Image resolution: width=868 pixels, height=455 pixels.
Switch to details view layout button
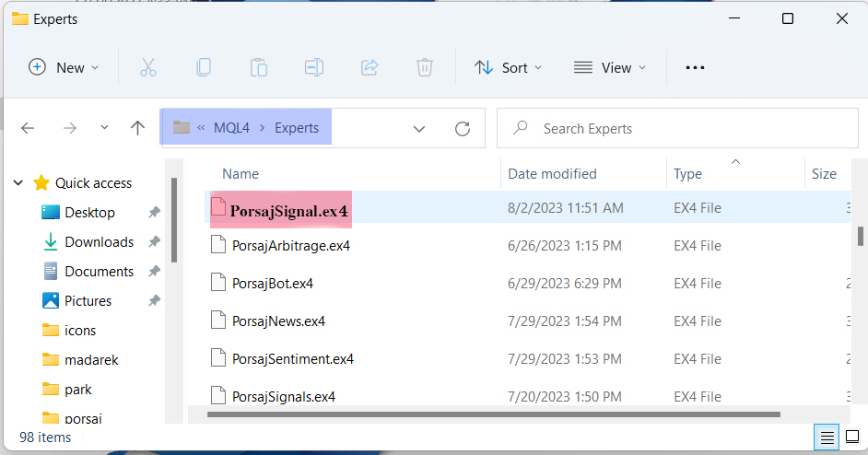pos(827,437)
